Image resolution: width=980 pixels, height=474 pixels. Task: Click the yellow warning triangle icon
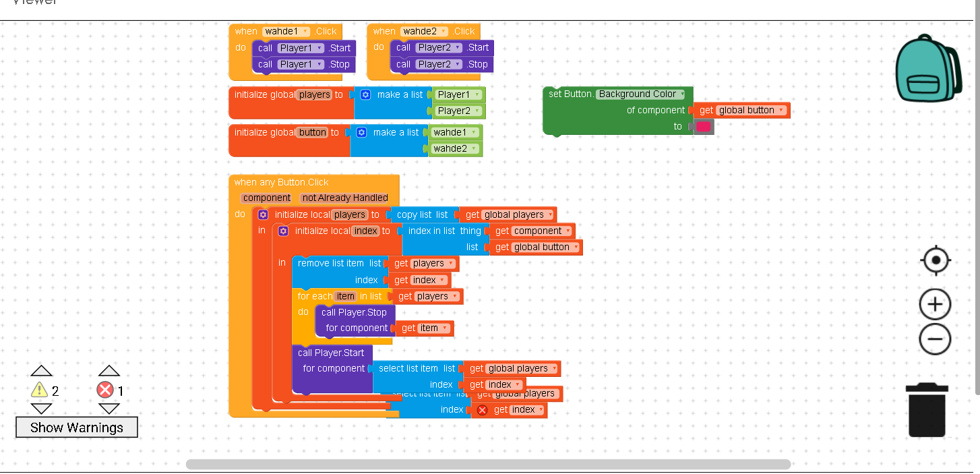tap(40, 390)
